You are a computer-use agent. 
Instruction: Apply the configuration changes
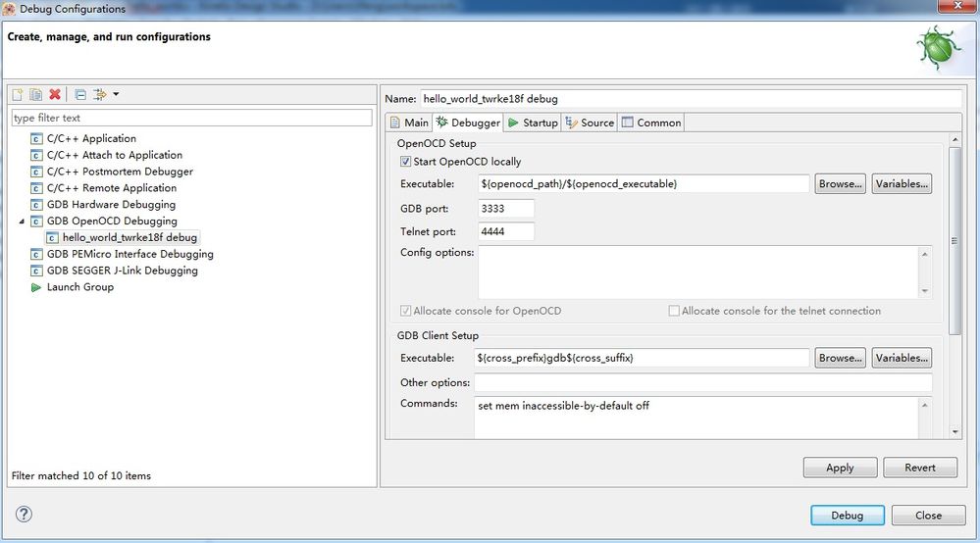(840, 468)
